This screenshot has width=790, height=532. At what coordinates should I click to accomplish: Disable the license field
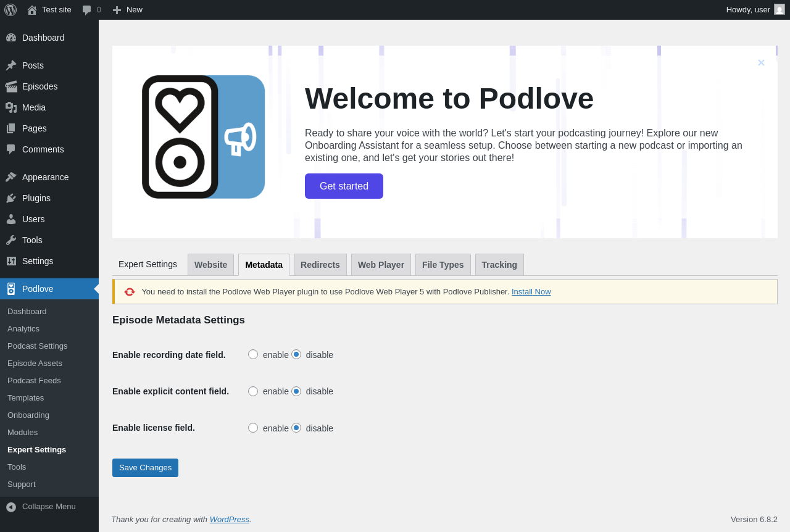coord(296,428)
